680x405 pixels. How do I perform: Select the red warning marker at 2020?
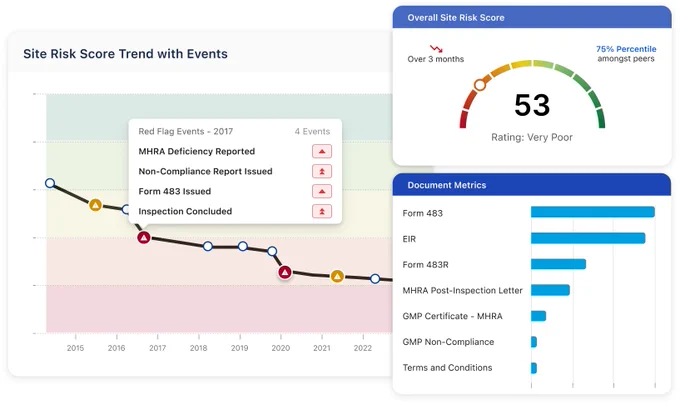[x=284, y=272]
